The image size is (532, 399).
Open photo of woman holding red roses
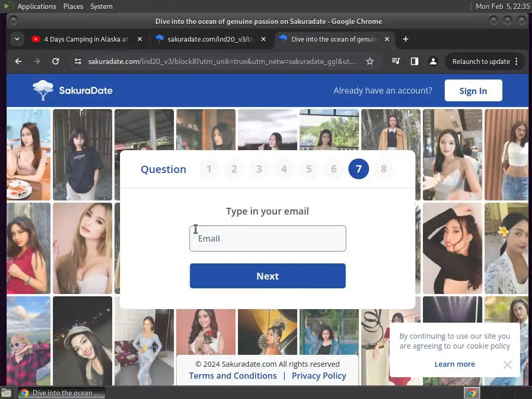tap(206, 332)
